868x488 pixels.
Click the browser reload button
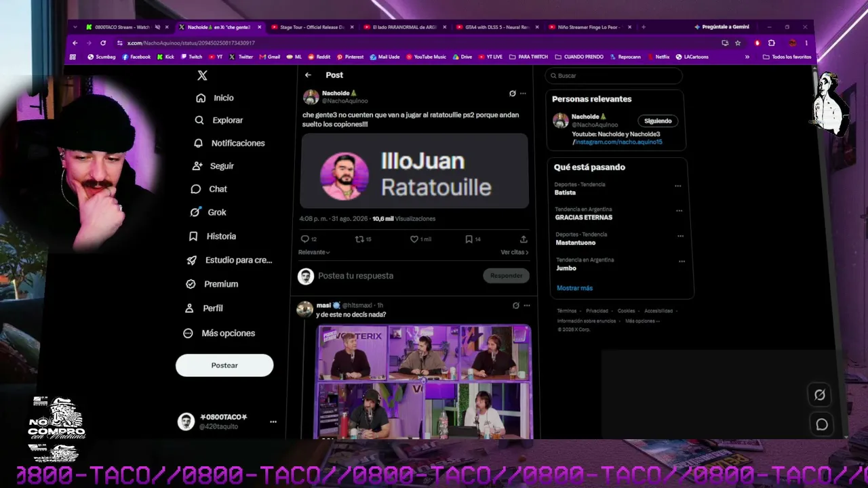[103, 43]
